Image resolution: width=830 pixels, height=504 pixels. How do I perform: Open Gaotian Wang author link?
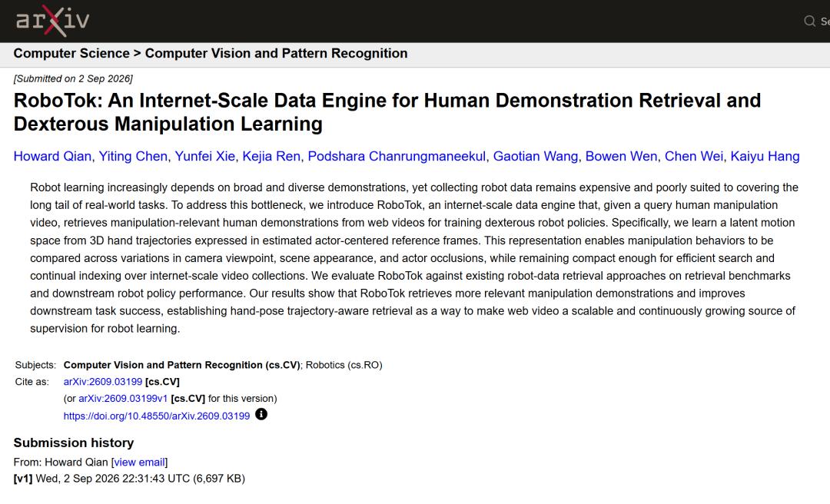(x=535, y=156)
